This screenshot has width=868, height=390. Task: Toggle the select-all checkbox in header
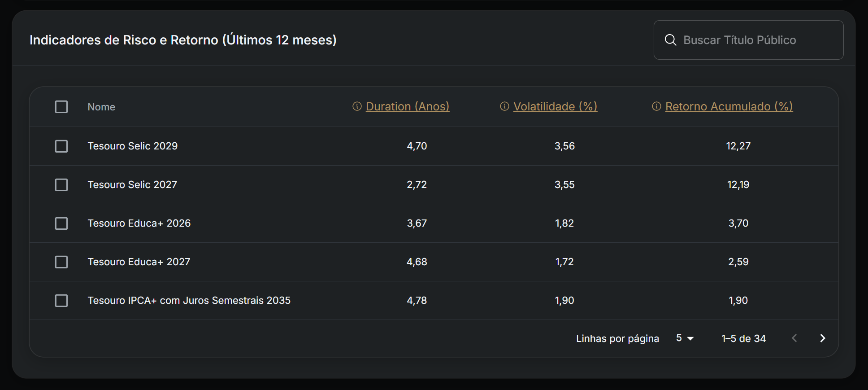(61, 107)
